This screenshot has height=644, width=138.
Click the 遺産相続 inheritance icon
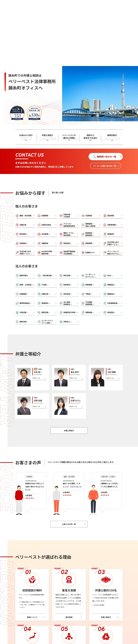pos(105,216)
